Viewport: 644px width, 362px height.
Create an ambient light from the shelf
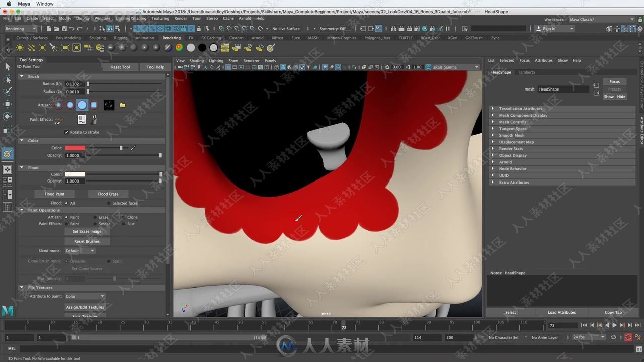pyautogui.click(x=20, y=48)
